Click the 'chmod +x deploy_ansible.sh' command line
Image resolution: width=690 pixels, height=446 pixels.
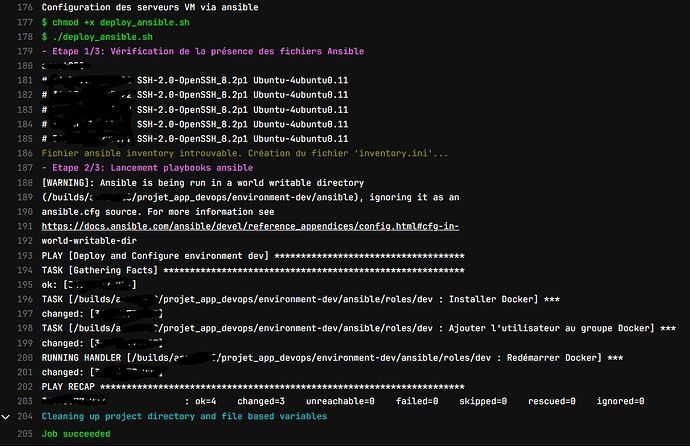point(116,22)
